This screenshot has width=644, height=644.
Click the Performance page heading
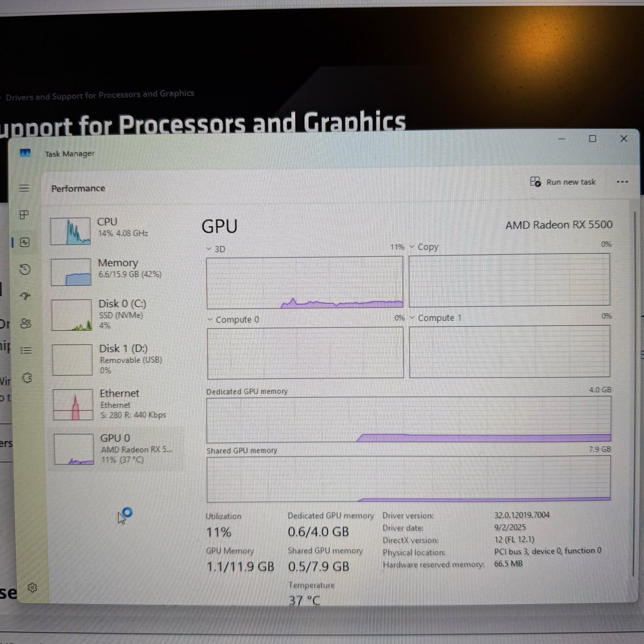(78, 188)
